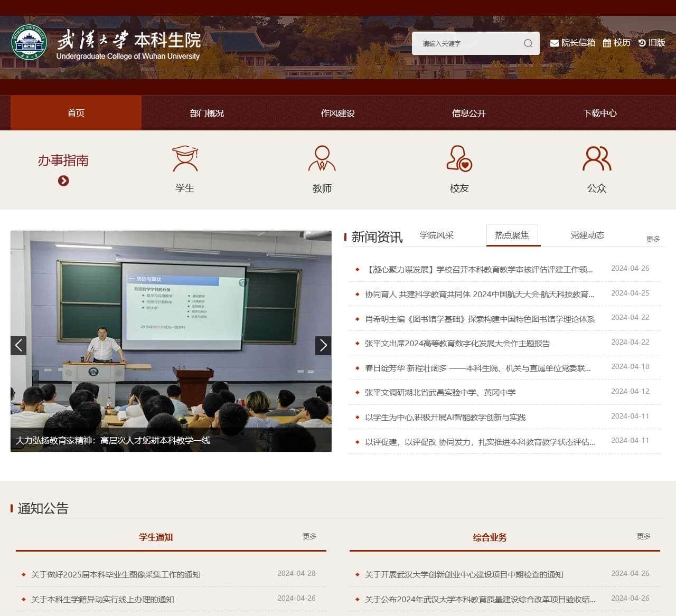Click date 2024-04-18 in news list
Image resolution: width=676 pixels, height=616 pixels.
coord(631,366)
